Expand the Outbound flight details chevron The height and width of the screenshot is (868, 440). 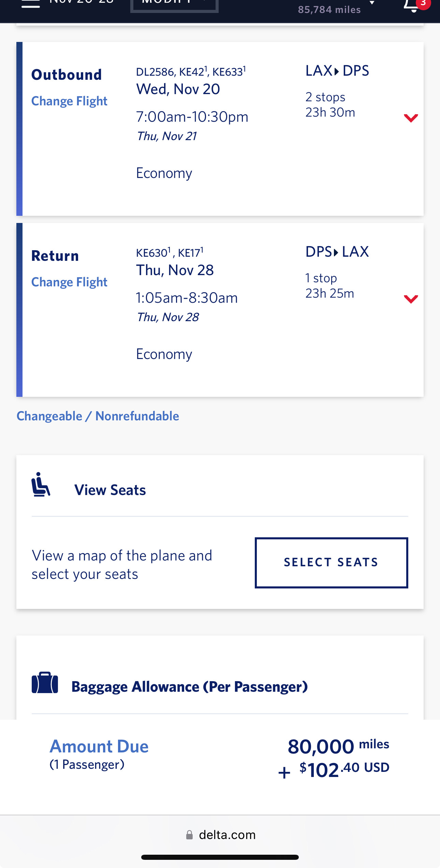pos(411,118)
